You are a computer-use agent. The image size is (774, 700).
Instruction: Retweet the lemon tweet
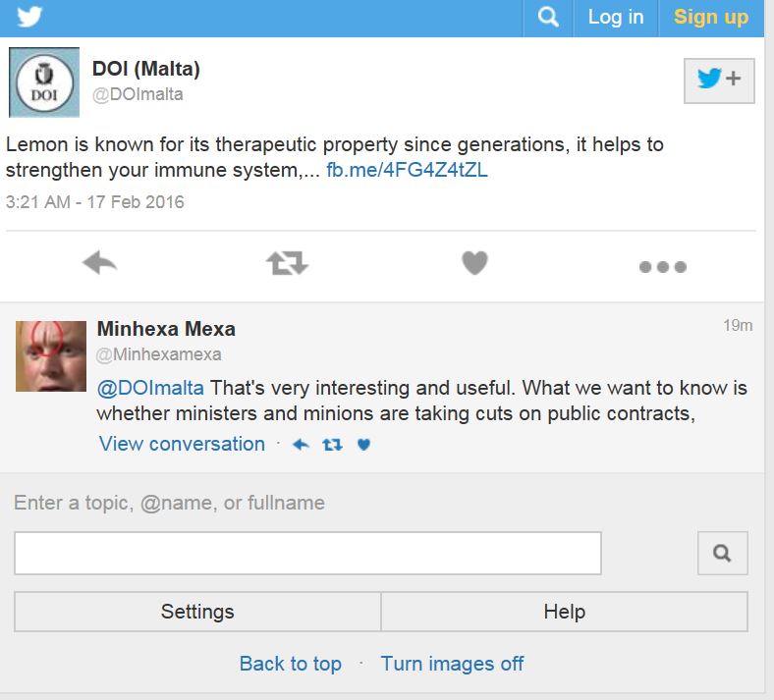pos(287,263)
